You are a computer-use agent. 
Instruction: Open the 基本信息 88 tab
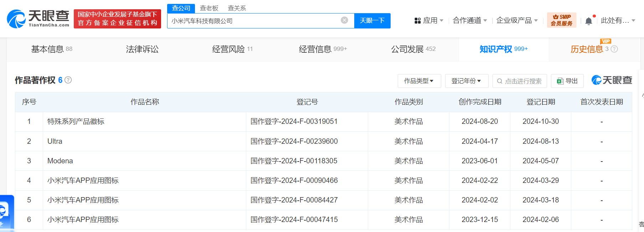(52, 49)
